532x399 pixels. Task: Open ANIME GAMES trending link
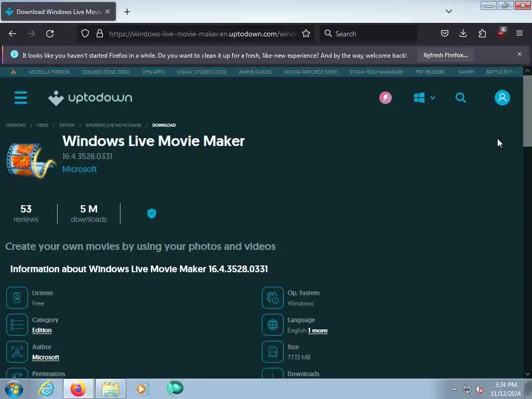point(255,72)
